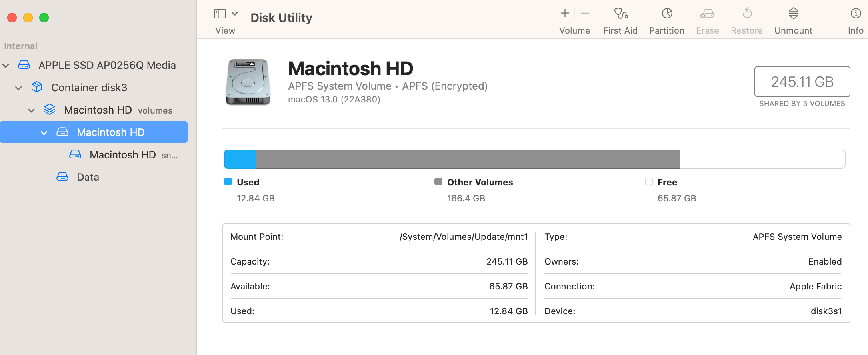The image size is (868, 355).
Task: Click the First Aid label
Action: 620,31
